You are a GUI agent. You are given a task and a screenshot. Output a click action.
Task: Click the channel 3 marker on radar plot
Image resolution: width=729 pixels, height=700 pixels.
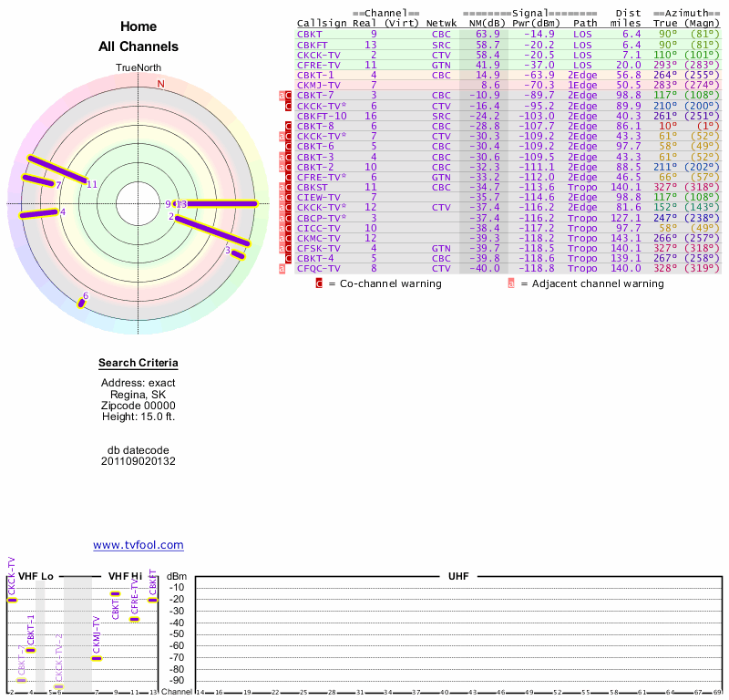[239, 255]
